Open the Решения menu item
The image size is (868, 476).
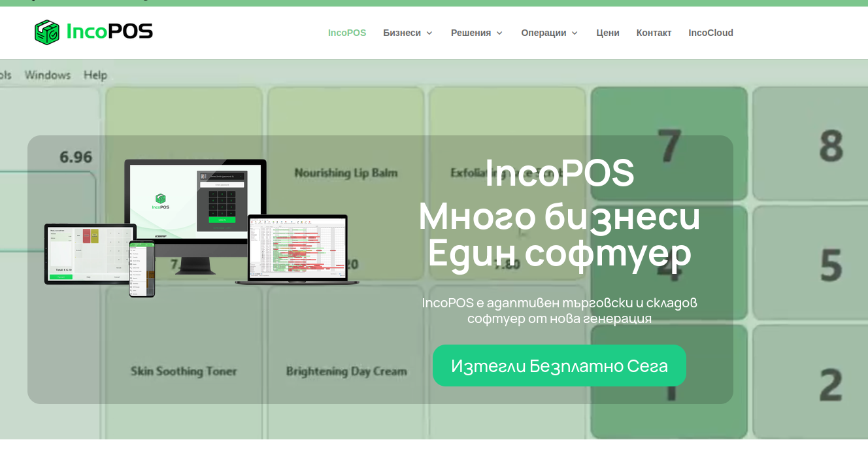coord(471,33)
